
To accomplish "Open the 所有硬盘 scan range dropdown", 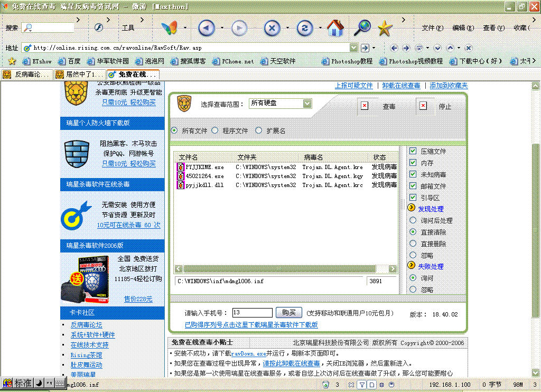I will 307,103.
